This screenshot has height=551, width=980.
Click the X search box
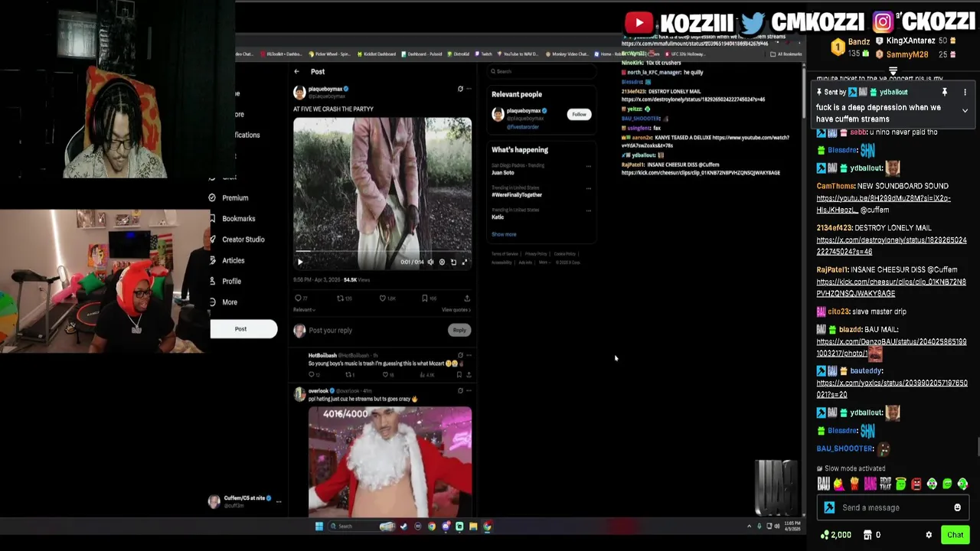[542, 71]
